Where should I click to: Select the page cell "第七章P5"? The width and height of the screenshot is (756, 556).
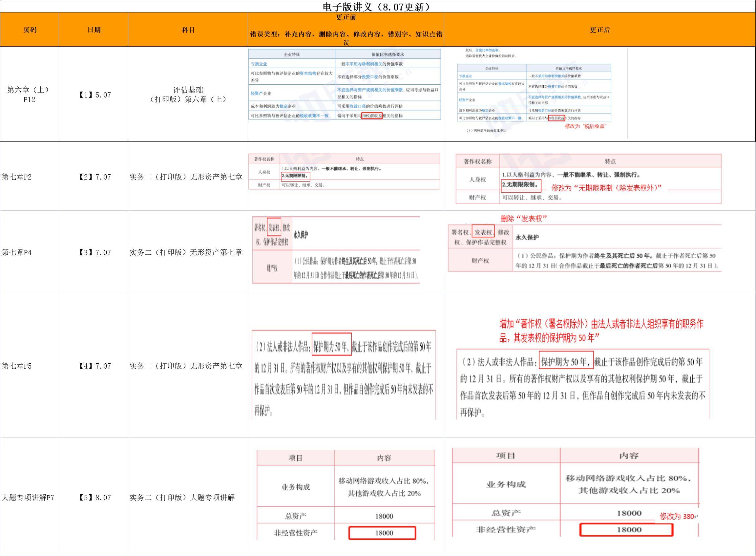point(30,366)
